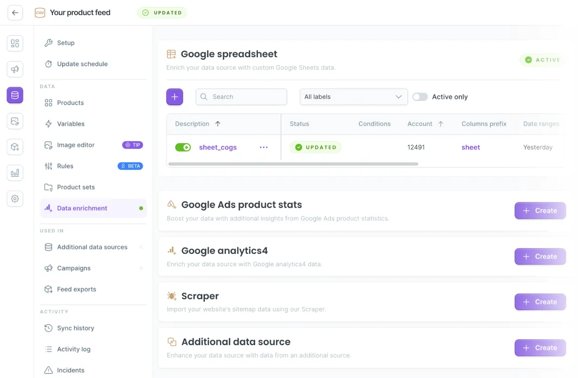Create Google Ads product stats enrichment
Image resolution: width=588 pixels, height=378 pixels.
540,211
